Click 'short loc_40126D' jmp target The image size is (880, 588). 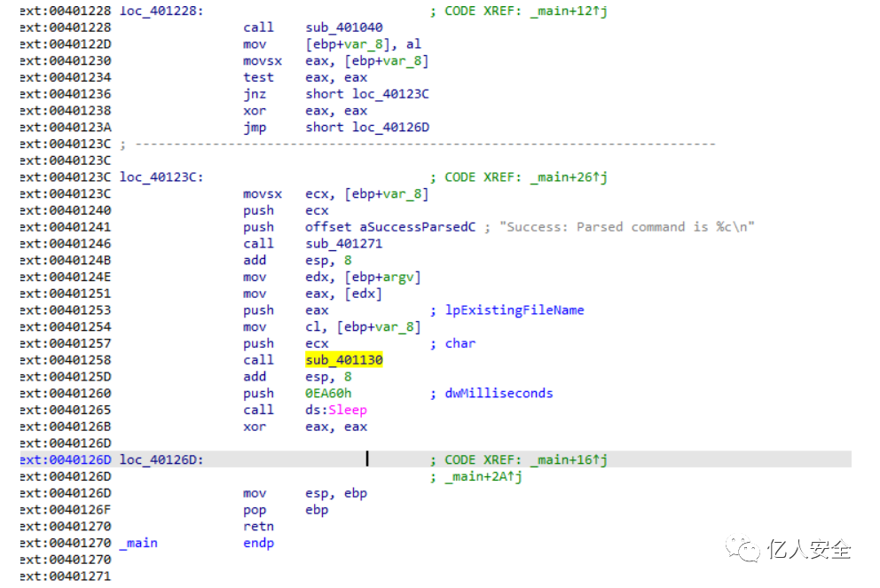pyautogui.click(x=367, y=128)
